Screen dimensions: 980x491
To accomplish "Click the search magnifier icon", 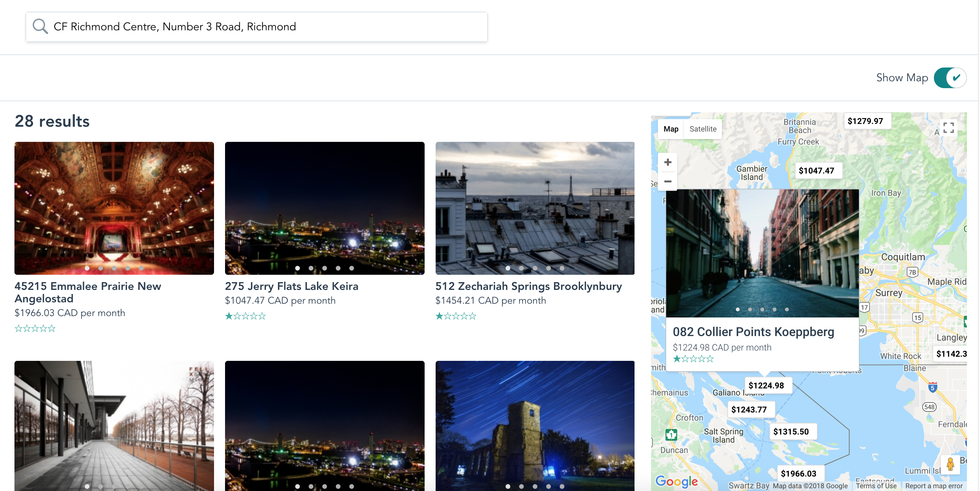I will tap(40, 27).
